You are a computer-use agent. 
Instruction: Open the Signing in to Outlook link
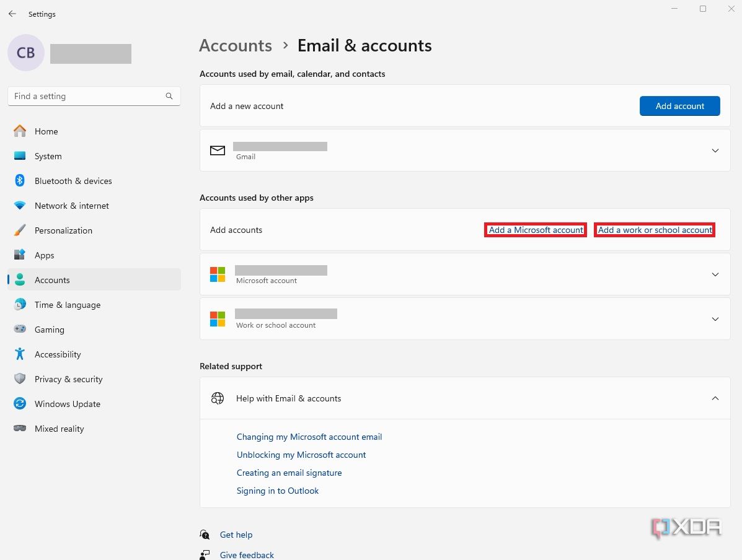click(278, 491)
